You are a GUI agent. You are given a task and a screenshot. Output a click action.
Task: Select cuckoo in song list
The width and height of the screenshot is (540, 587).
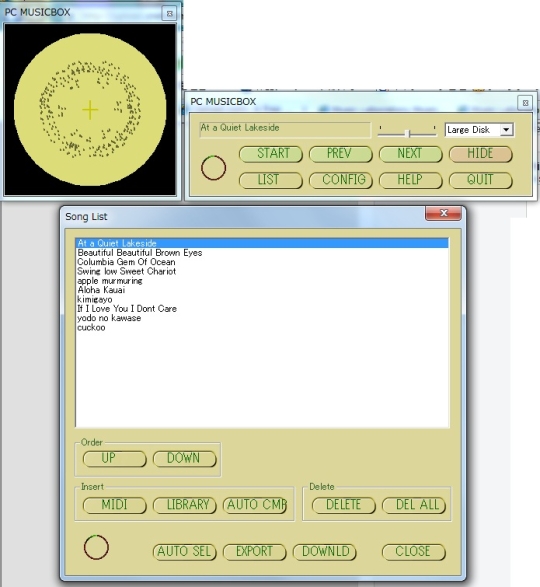262,328
